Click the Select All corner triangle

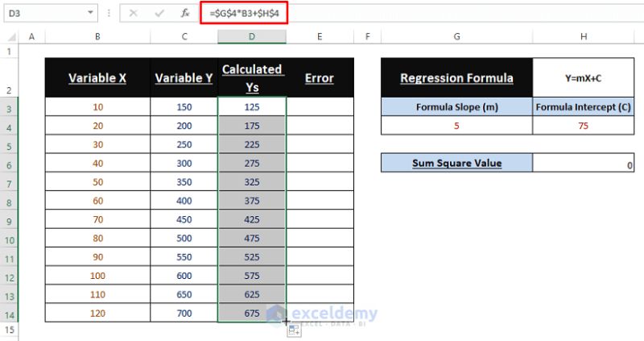click(x=11, y=37)
